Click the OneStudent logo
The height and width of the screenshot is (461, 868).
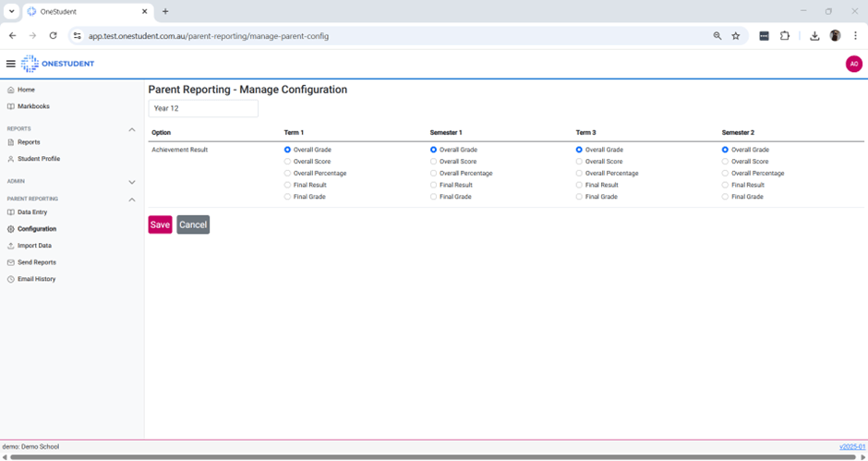tap(58, 64)
